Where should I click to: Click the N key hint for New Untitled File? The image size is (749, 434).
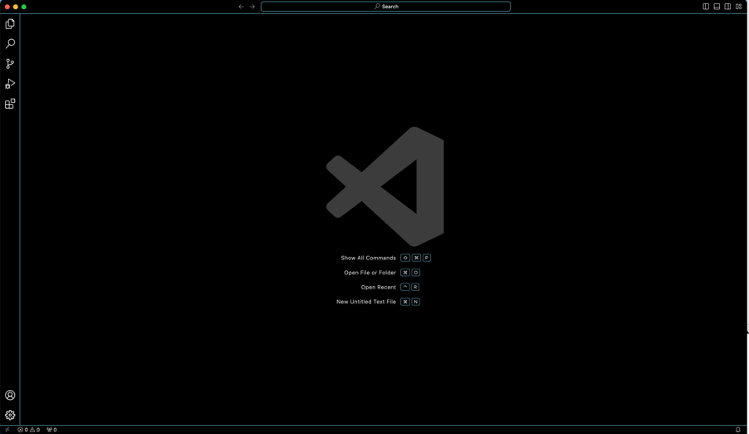(416, 302)
